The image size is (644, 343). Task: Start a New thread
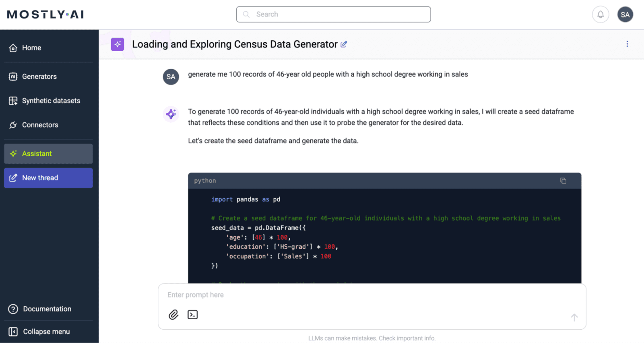pyautogui.click(x=48, y=178)
